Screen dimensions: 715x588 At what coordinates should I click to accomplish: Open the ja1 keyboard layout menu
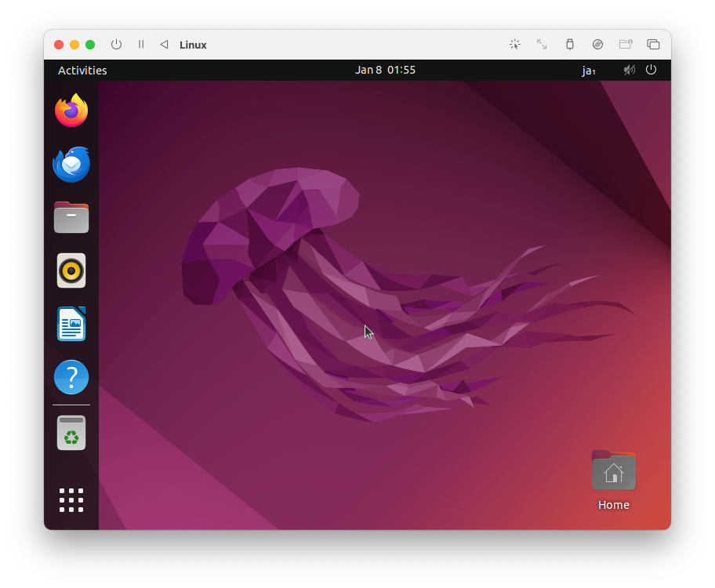tap(589, 70)
